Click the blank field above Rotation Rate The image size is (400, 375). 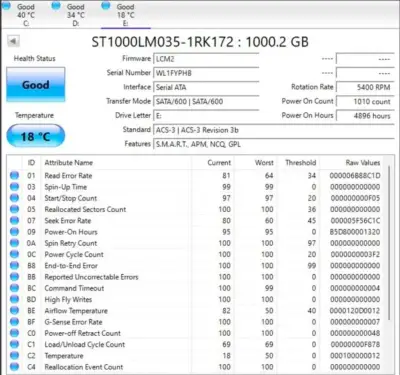pyautogui.click(x=365, y=73)
